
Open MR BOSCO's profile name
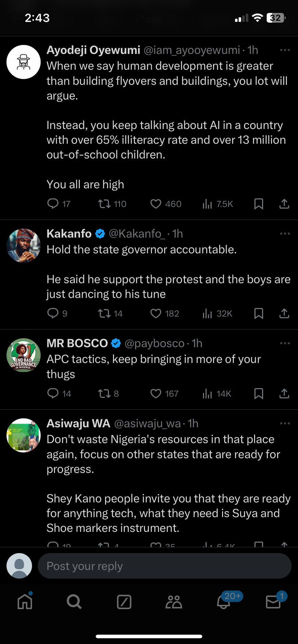point(77,344)
